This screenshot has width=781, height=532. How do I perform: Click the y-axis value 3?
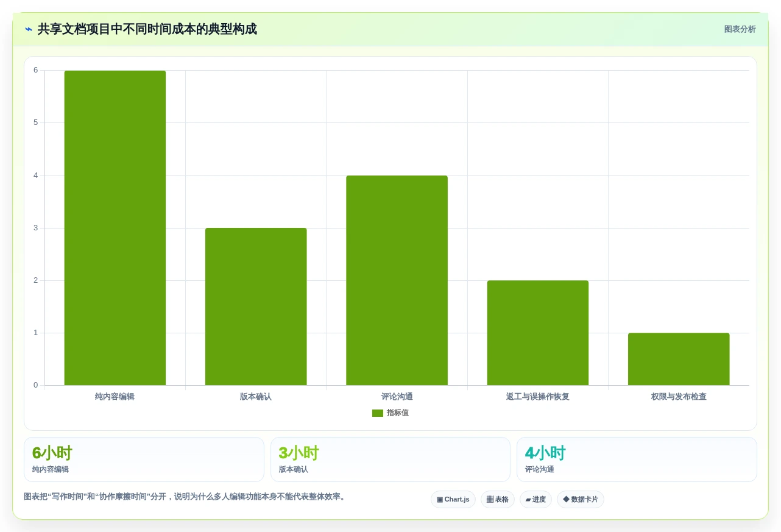(x=35, y=228)
